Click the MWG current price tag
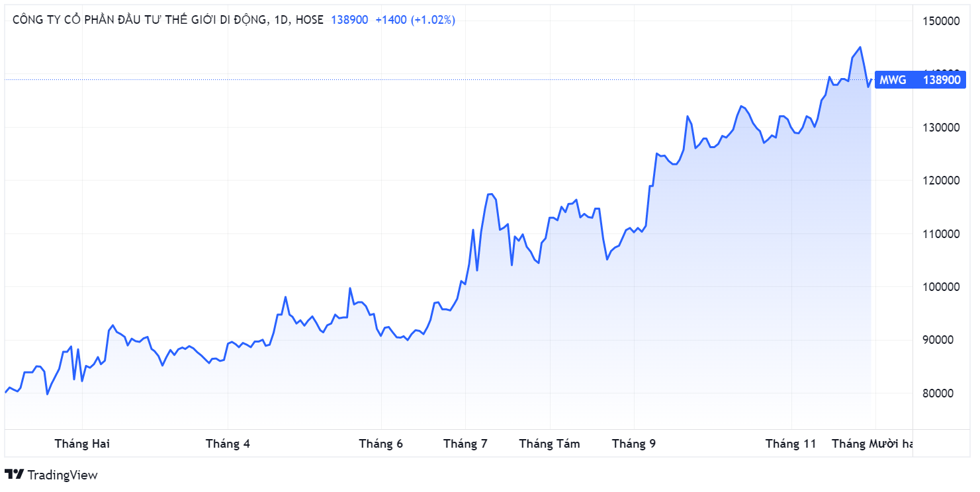Screen dimensions: 980x492 pyautogui.click(x=920, y=79)
